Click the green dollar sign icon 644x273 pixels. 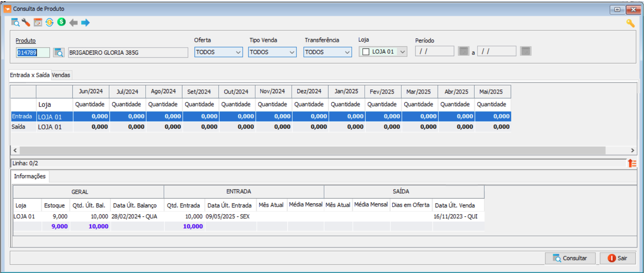point(61,22)
